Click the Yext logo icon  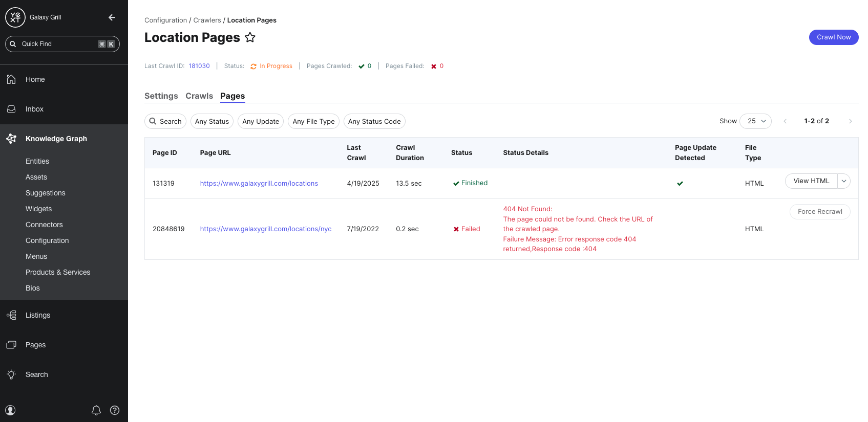[15, 17]
